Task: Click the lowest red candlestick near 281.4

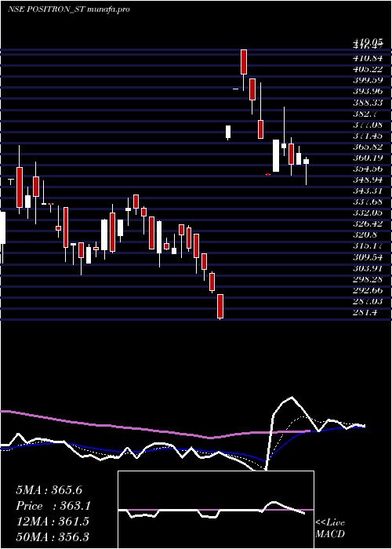Action: 220,306
